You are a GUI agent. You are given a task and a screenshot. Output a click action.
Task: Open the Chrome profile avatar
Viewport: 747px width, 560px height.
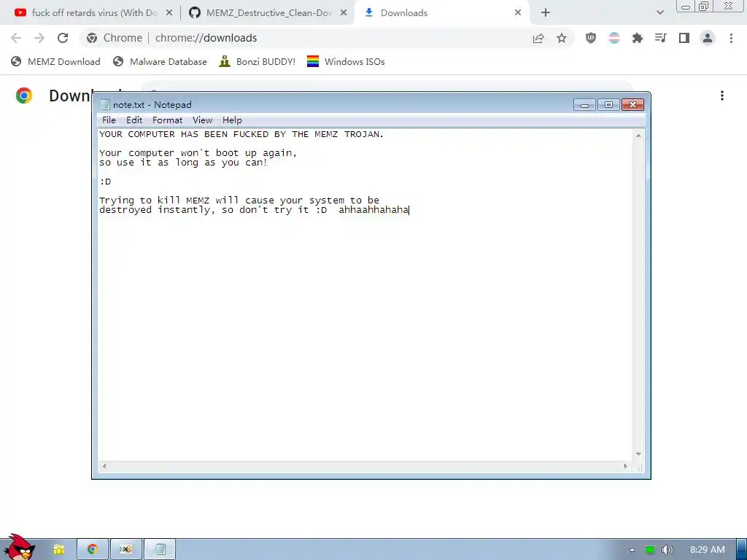[x=708, y=38]
